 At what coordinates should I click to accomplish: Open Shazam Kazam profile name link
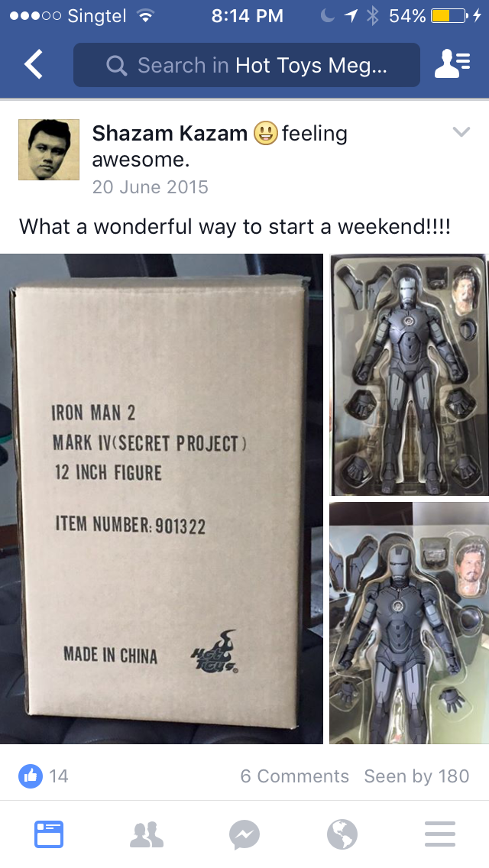click(170, 134)
